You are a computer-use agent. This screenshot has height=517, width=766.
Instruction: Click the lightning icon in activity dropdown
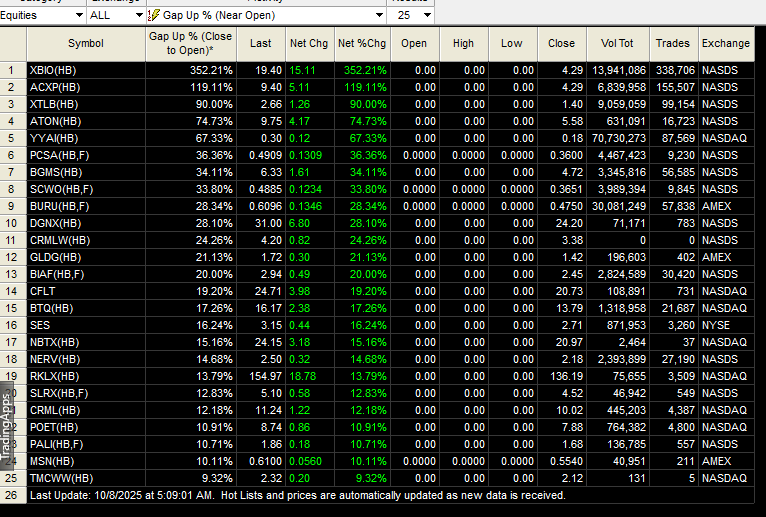[153, 15]
